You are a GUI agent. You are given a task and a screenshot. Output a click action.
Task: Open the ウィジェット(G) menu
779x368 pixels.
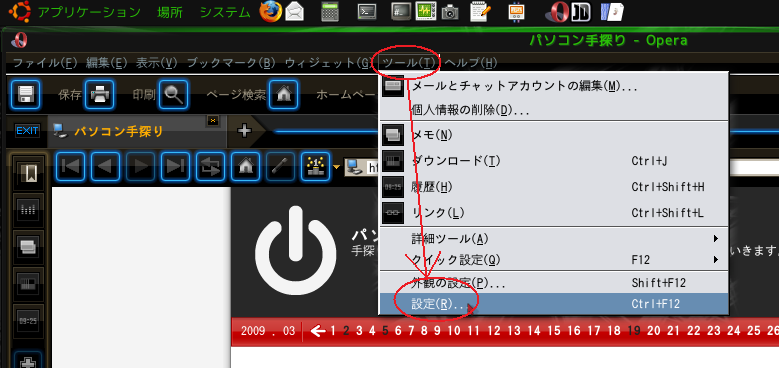coord(328,63)
